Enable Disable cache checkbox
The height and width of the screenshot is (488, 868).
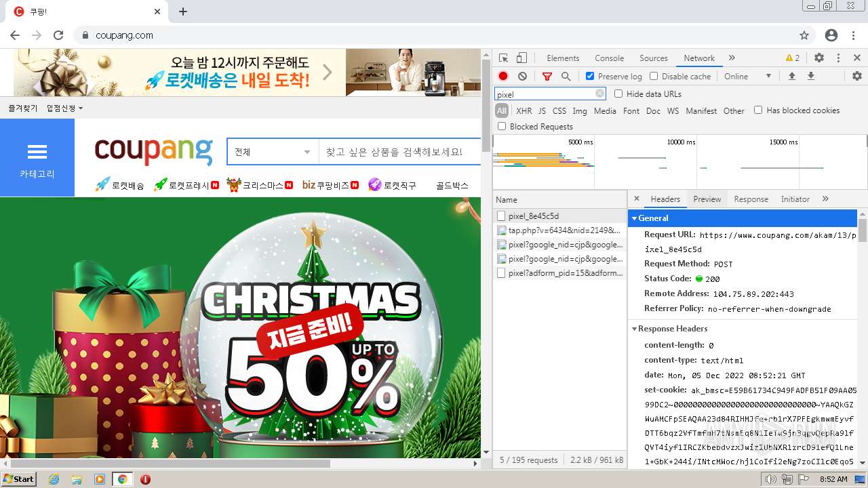654,77
